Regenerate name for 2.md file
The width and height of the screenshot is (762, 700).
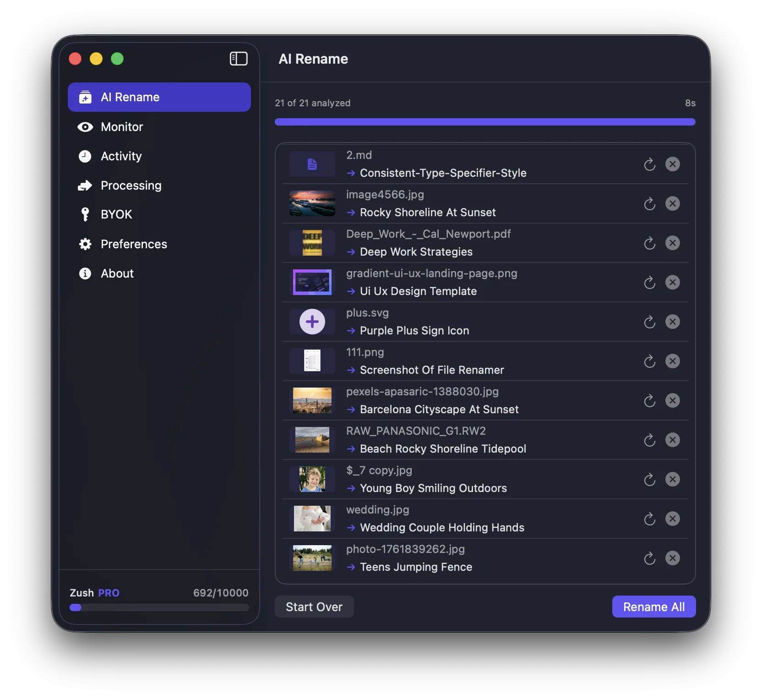tap(649, 164)
